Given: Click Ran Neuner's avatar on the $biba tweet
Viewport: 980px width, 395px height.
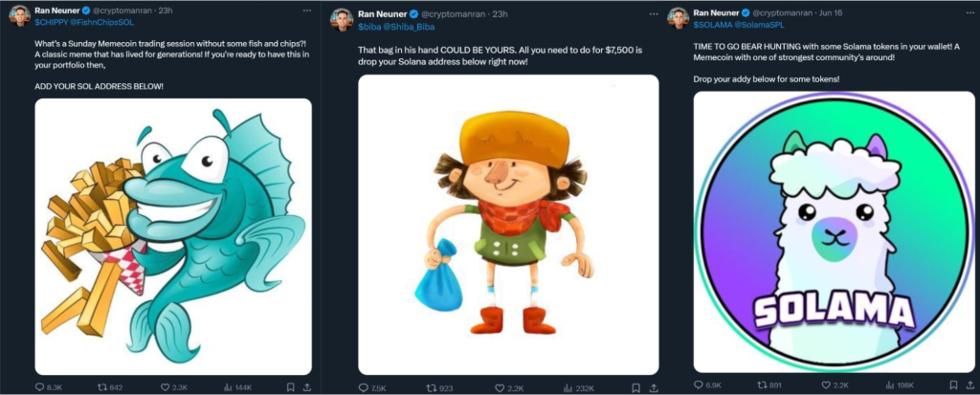Looking at the screenshot, I should click(x=344, y=17).
